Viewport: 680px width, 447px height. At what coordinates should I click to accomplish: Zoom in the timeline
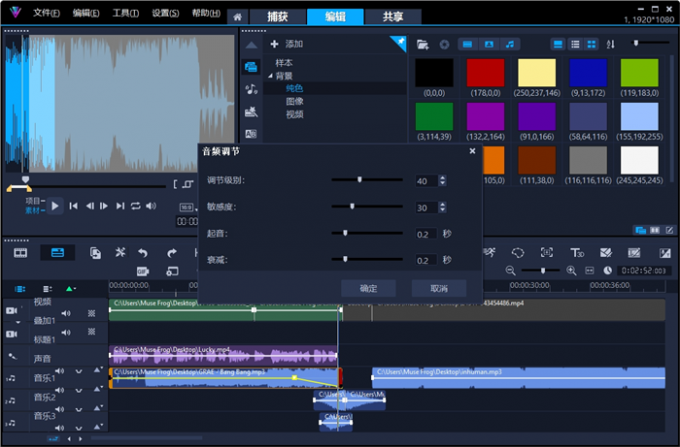coord(571,271)
